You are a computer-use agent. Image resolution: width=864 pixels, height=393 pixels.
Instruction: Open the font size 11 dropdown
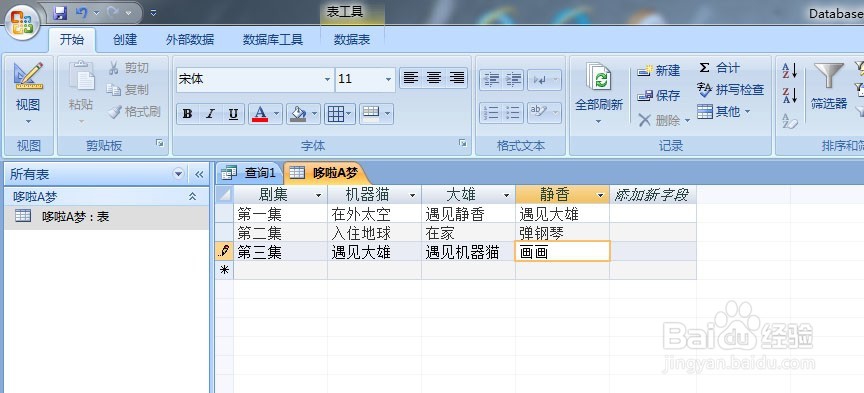(388, 80)
